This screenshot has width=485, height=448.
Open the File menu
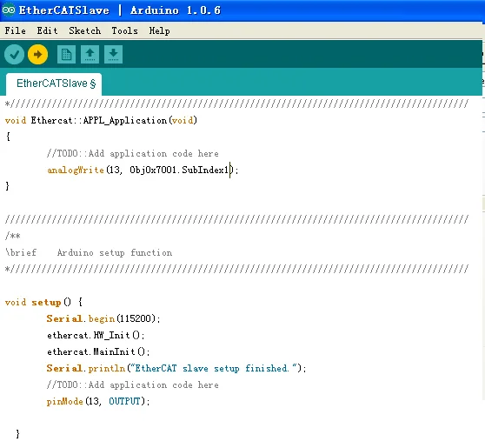click(x=15, y=30)
